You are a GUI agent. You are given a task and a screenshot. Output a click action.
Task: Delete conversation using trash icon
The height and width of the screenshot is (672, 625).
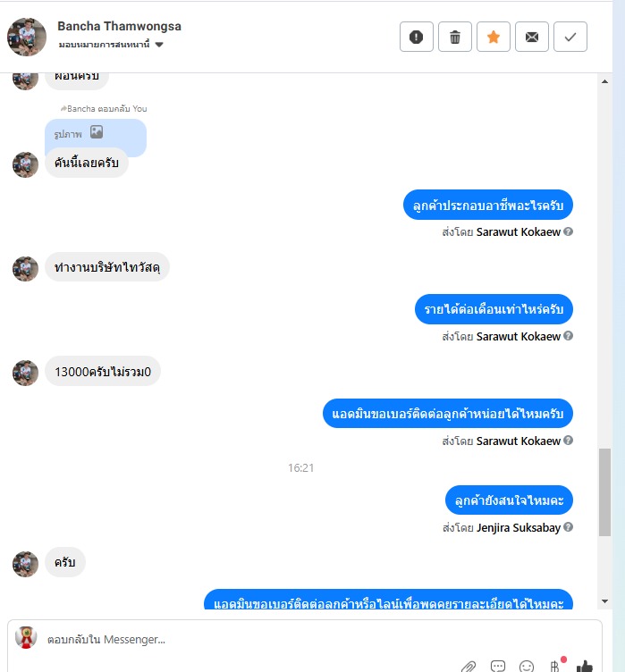tap(455, 37)
